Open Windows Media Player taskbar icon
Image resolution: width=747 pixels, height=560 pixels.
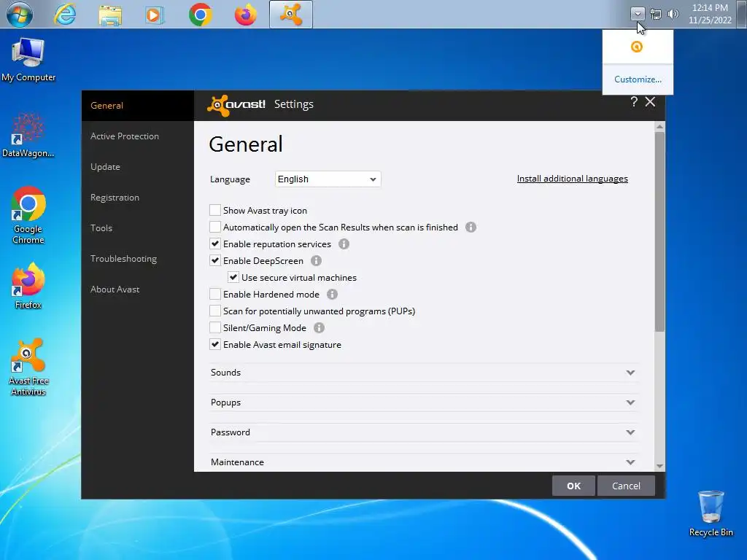155,15
